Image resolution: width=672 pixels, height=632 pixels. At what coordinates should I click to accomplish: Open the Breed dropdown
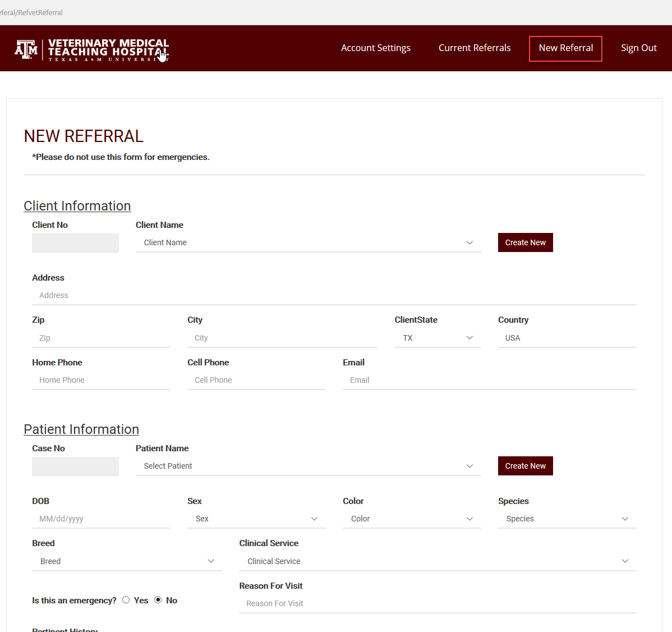coord(127,561)
